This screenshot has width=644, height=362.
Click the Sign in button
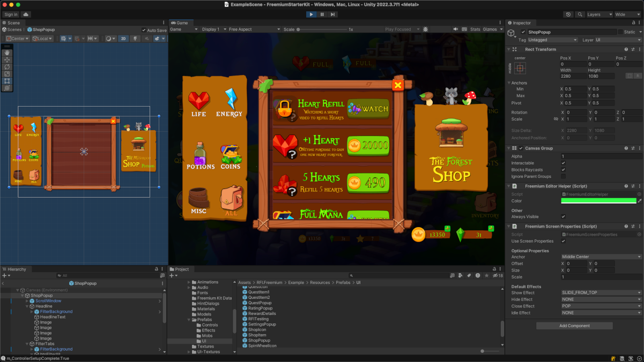tap(11, 14)
